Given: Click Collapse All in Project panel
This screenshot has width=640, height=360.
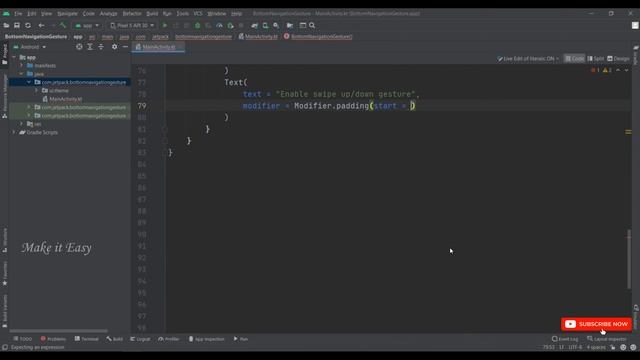Looking at the screenshot, I should [101, 47].
